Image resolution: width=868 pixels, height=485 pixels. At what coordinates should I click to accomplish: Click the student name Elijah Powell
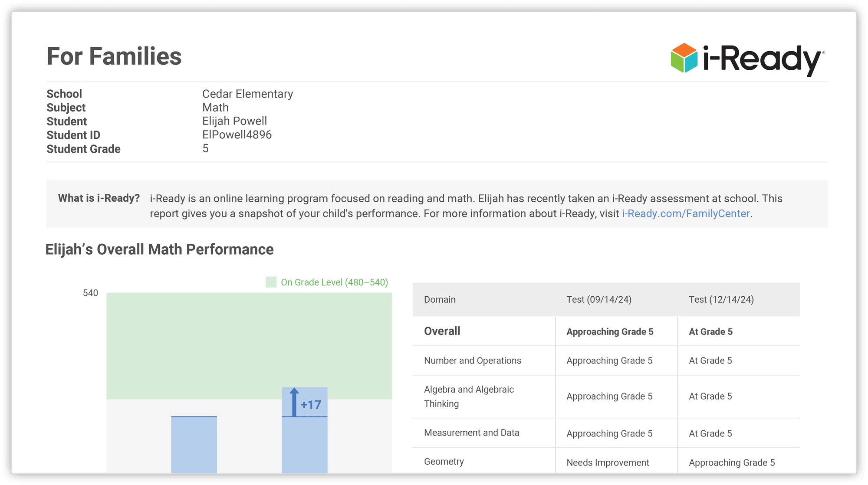point(234,121)
